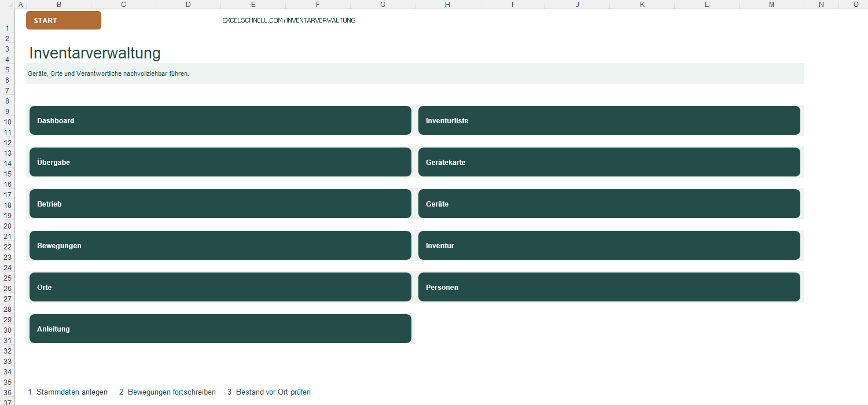Go to the Orte section
Image resolution: width=868 pixels, height=405 pixels.
(220, 287)
